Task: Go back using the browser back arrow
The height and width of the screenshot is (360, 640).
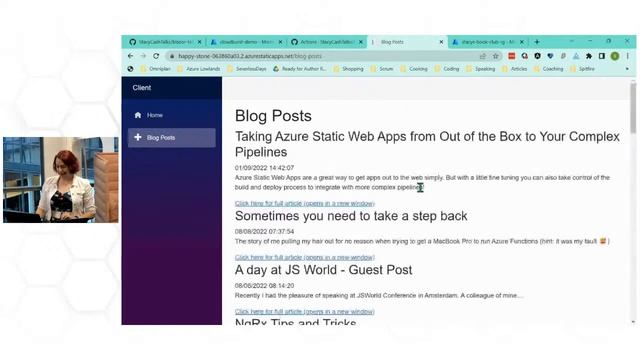Action: click(x=131, y=56)
